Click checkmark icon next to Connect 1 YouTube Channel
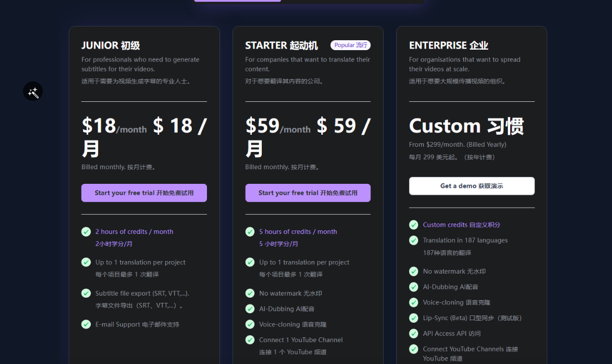The height and width of the screenshot is (364, 612). [x=250, y=340]
